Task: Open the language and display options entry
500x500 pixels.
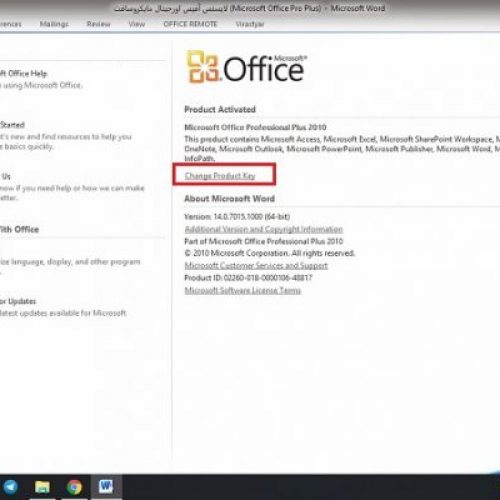Action: 70,262
